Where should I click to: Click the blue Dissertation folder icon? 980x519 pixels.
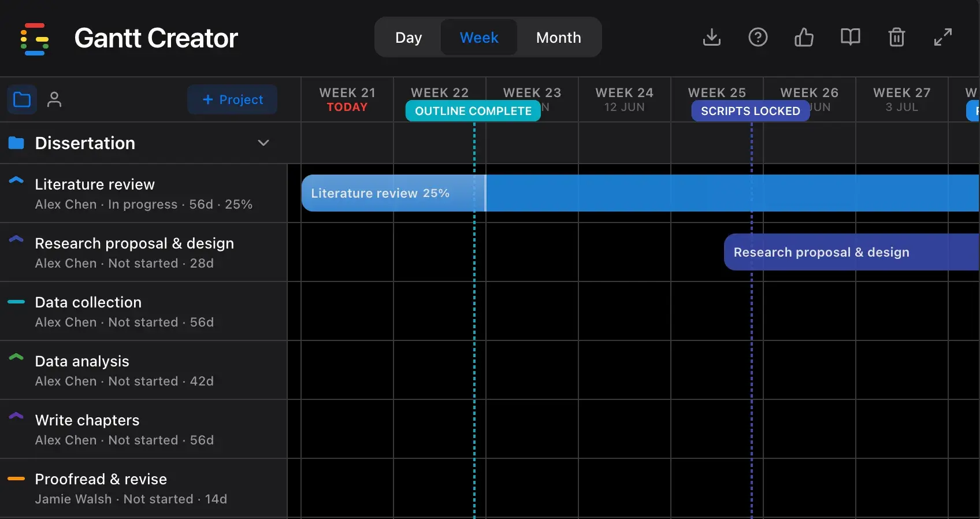(x=16, y=143)
